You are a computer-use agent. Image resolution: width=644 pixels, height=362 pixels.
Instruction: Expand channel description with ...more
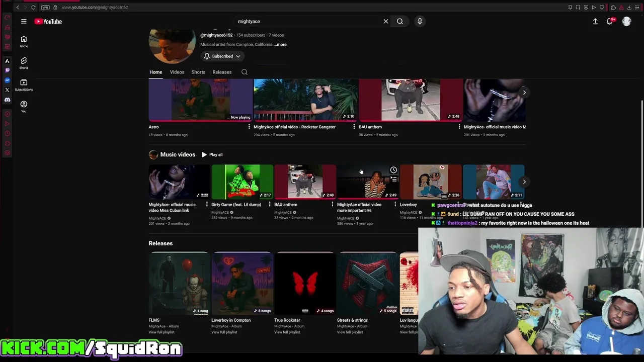pos(281,44)
